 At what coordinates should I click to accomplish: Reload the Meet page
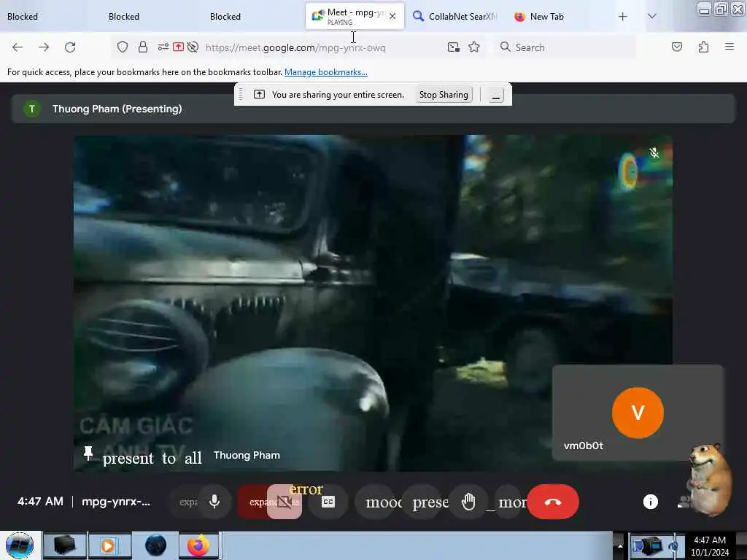(x=70, y=47)
